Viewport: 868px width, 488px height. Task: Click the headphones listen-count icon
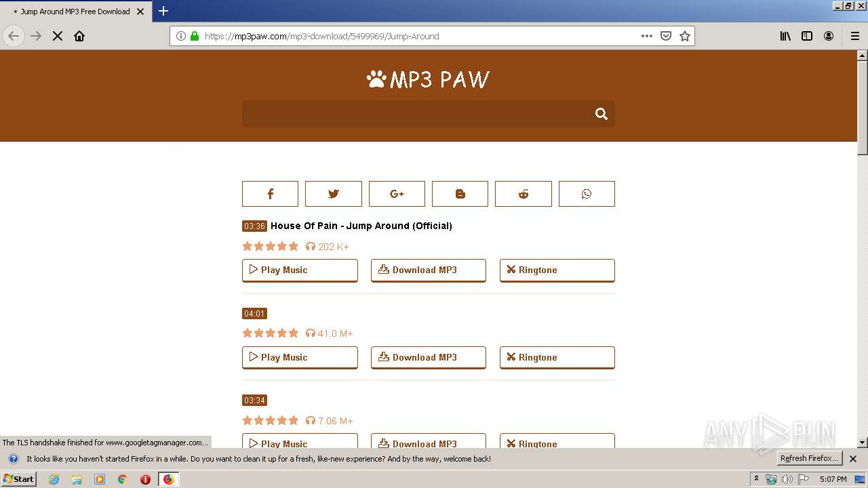[311, 246]
